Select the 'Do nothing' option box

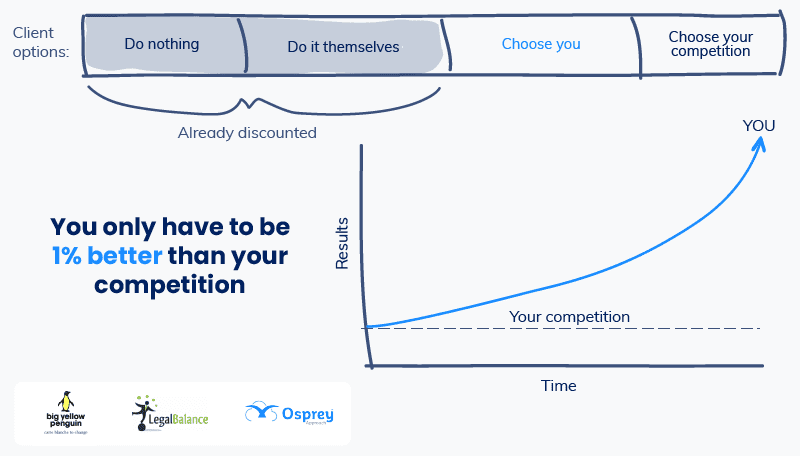point(164,45)
